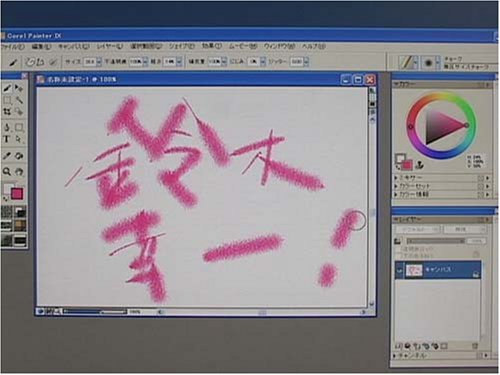This screenshot has width=500, height=375.
Task: Open the サイズ size dropdown arrow
Action: click(x=99, y=62)
